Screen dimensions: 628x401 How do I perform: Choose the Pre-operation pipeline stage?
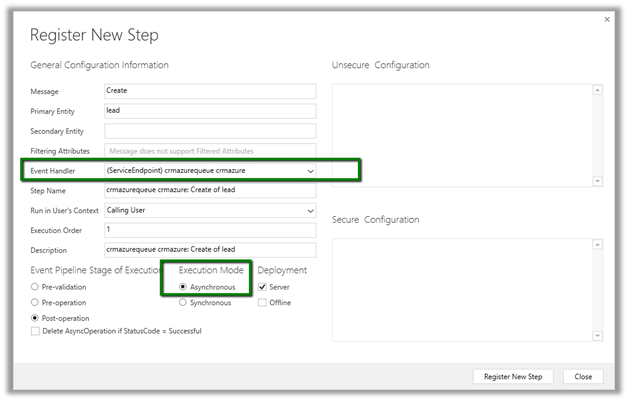pos(35,302)
